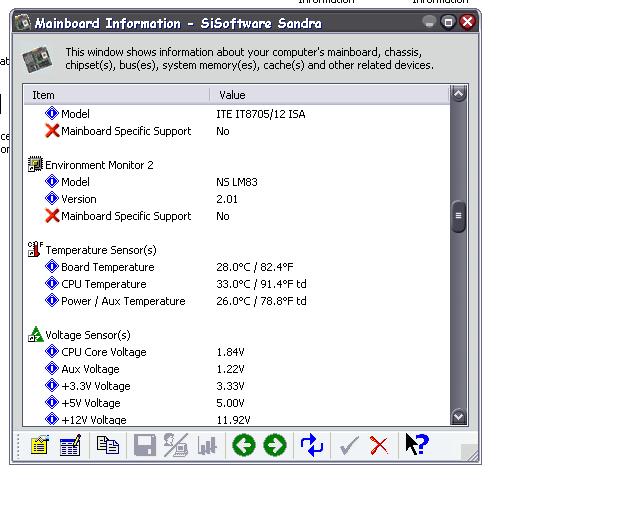Select the Power / Aux Temperature row
The width and height of the screenshot is (640, 512).
coord(237,301)
